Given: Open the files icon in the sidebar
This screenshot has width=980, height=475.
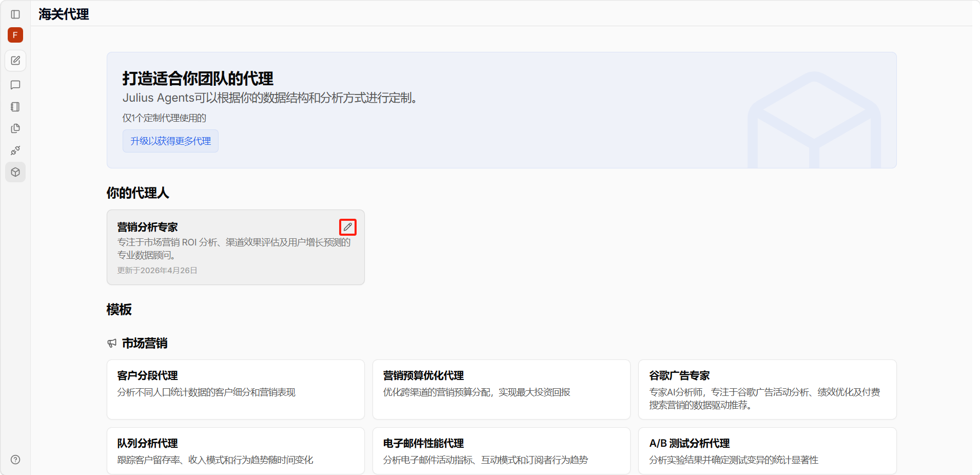Looking at the screenshot, I should [x=15, y=128].
